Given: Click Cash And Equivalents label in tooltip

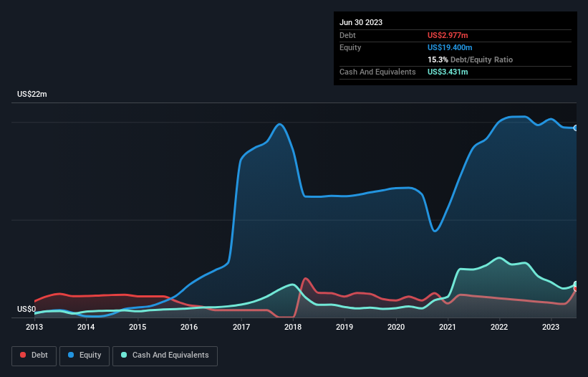Looking at the screenshot, I should pyautogui.click(x=377, y=72).
